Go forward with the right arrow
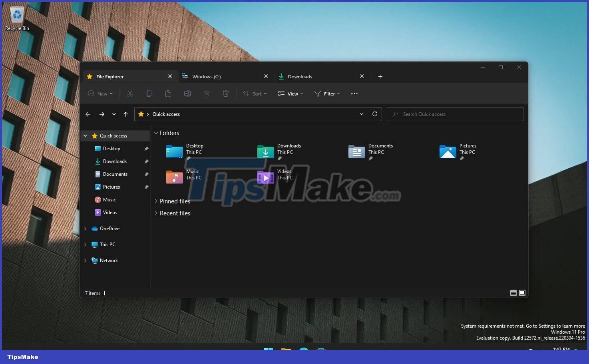The image size is (589, 364). 102,114
